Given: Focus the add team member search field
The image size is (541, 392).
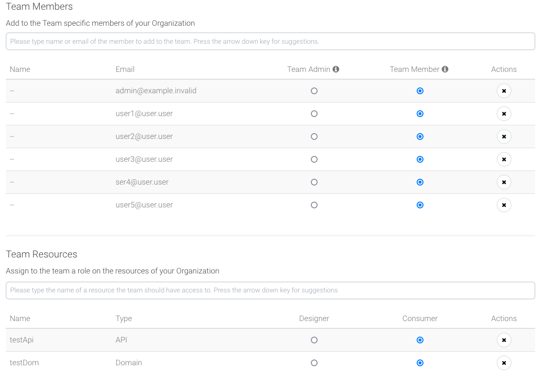Looking at the screenshot, I should [x=270, y=41].
